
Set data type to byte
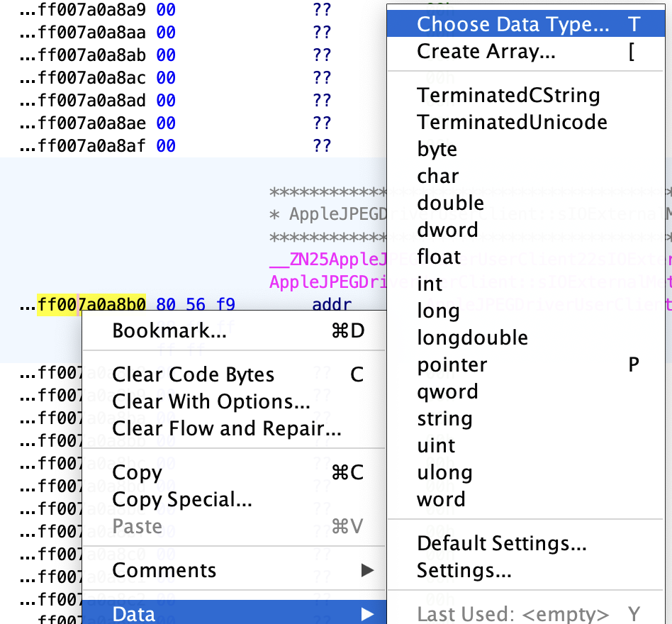[437, 149]
